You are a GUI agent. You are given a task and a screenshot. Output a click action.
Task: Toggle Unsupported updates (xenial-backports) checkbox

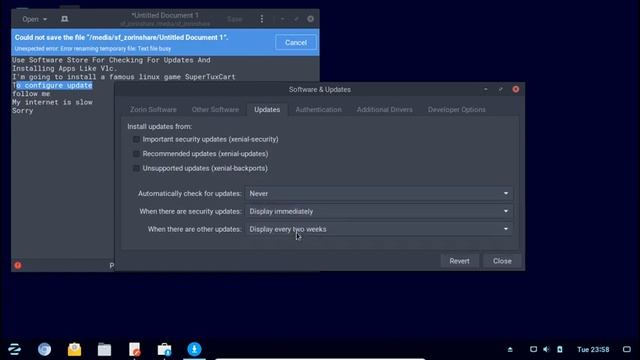(136, 168)
